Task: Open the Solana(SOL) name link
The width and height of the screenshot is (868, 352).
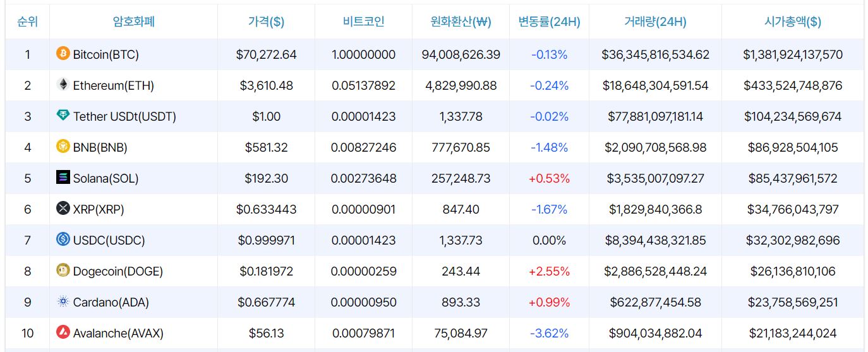Action: [x=106, y=178]
